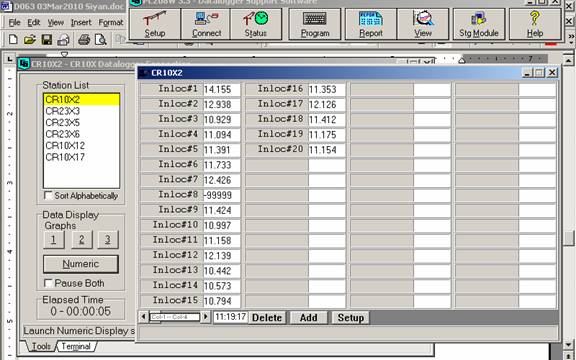The height and width of the screenshot is (360, 576).
Task: Open Graph 1 display
Action: point(54,240)
